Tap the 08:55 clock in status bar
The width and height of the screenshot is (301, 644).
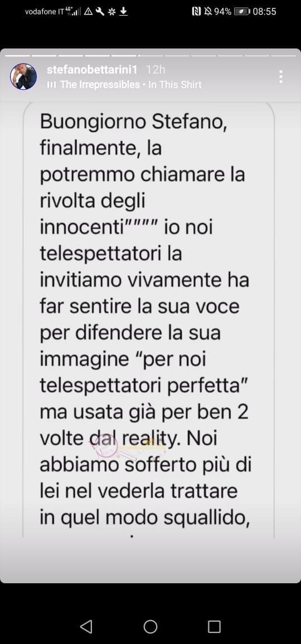264,12
